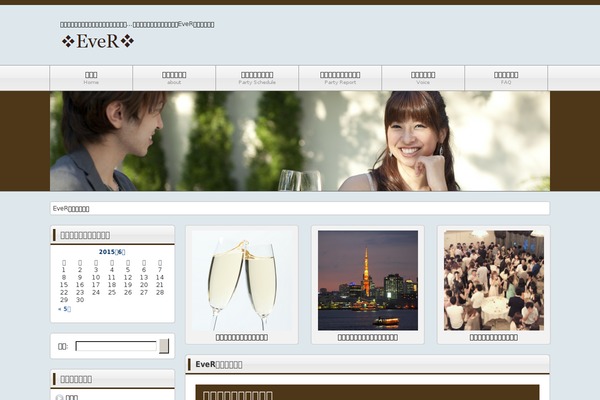Click the caption under the Tokyo Tower image
The width and height of the screenshot is (600, 400).
click(368, 337)
